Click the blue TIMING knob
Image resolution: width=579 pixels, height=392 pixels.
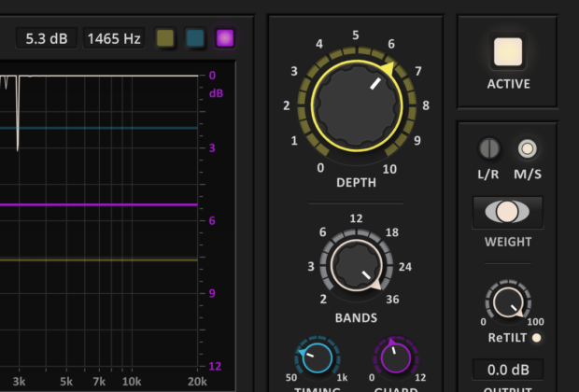coord(318,358)
